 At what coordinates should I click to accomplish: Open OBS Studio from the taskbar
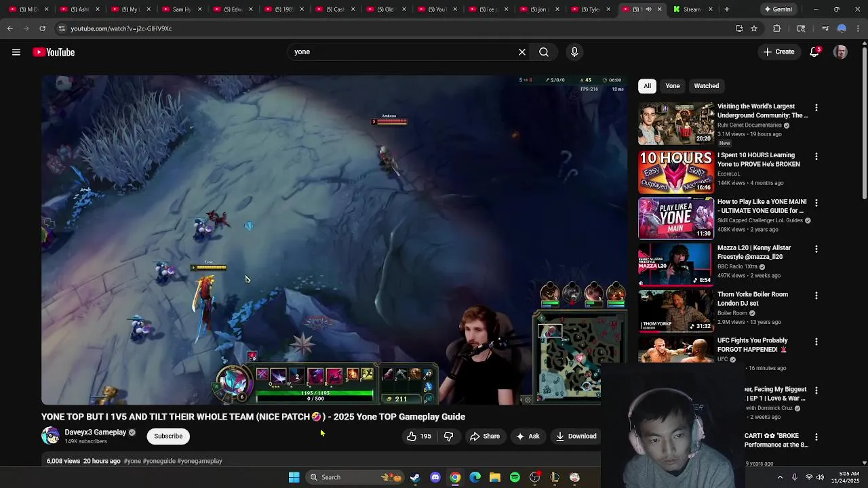coord(535,477)
